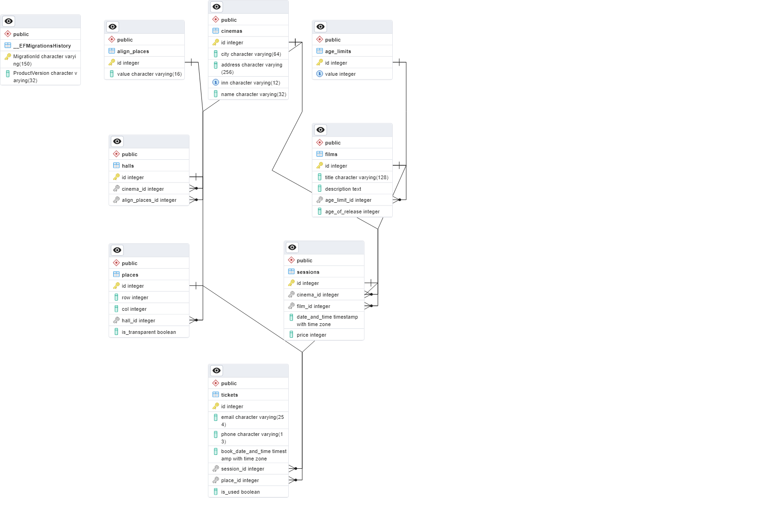Select 'col integer' column in places

(149, 309)
